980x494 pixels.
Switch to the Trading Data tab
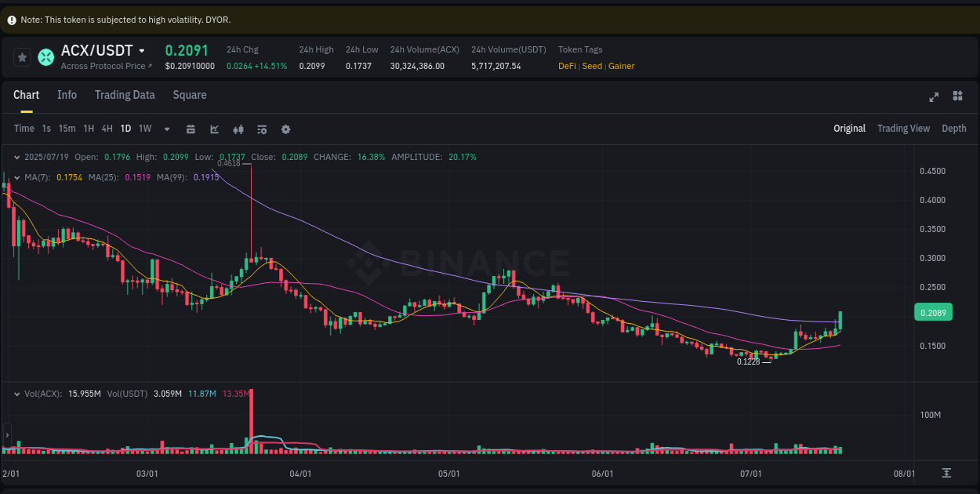(125, 95)
